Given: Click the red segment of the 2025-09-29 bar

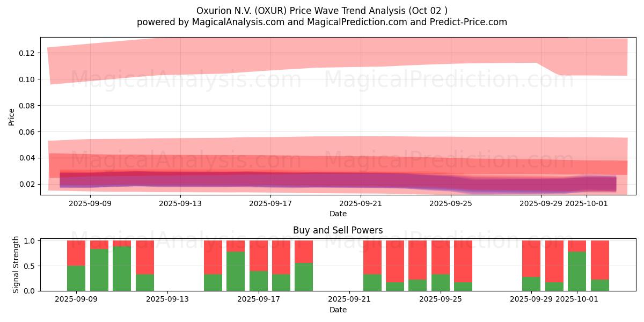Looking at the screenshot, I should tap(531, 259).
